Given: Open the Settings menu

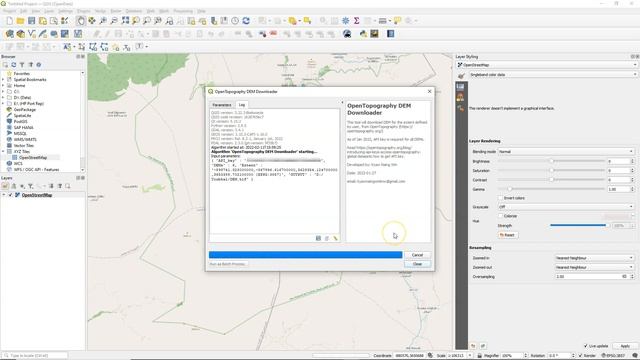Looking at the screenshot, I should coord(65,11).
